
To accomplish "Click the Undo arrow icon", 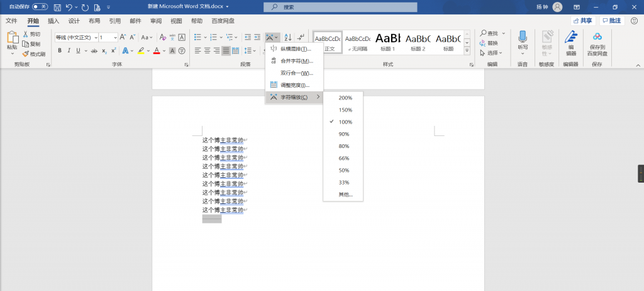I will [69, 7].
